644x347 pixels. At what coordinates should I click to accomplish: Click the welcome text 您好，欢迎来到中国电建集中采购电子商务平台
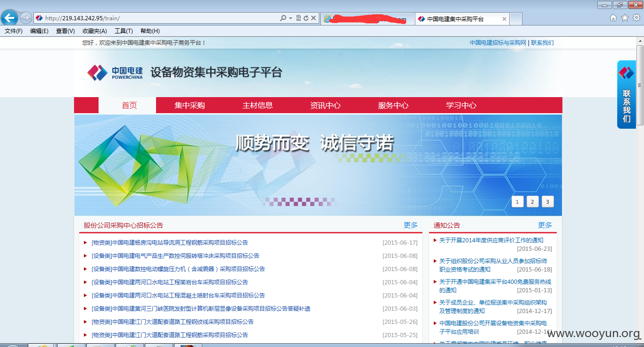144,43
